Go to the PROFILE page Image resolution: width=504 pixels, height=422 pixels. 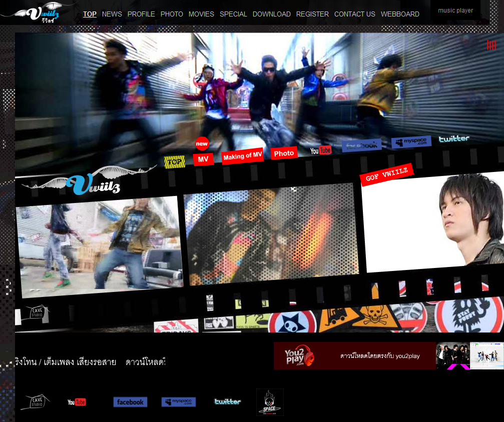[x=141, y=14]
